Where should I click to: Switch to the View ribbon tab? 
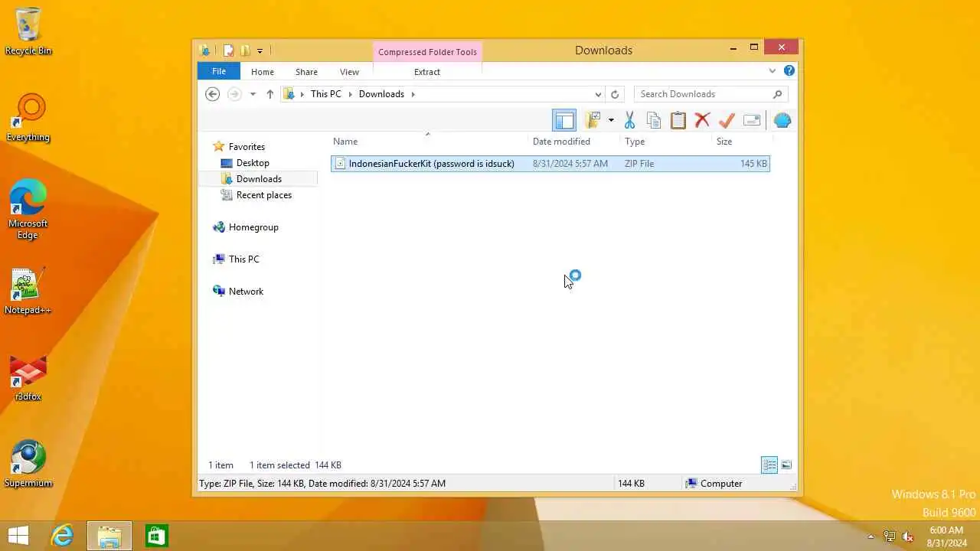point(349,71)
